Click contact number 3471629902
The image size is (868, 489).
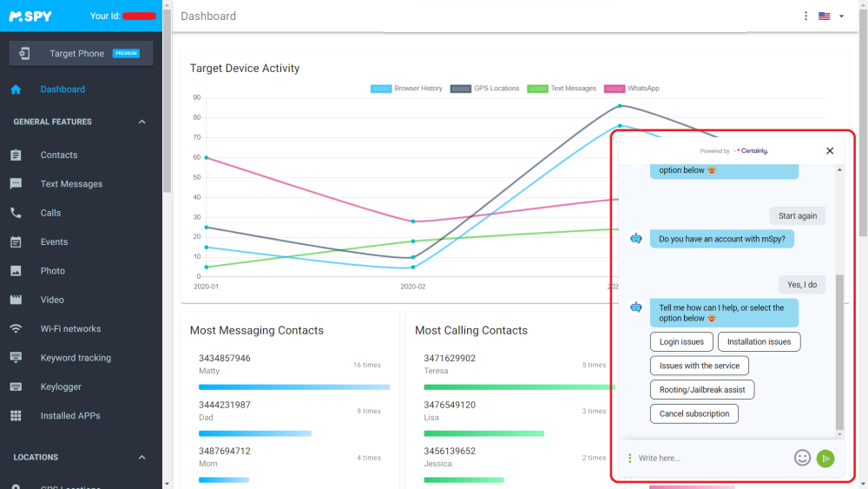(x=450, y=359)
